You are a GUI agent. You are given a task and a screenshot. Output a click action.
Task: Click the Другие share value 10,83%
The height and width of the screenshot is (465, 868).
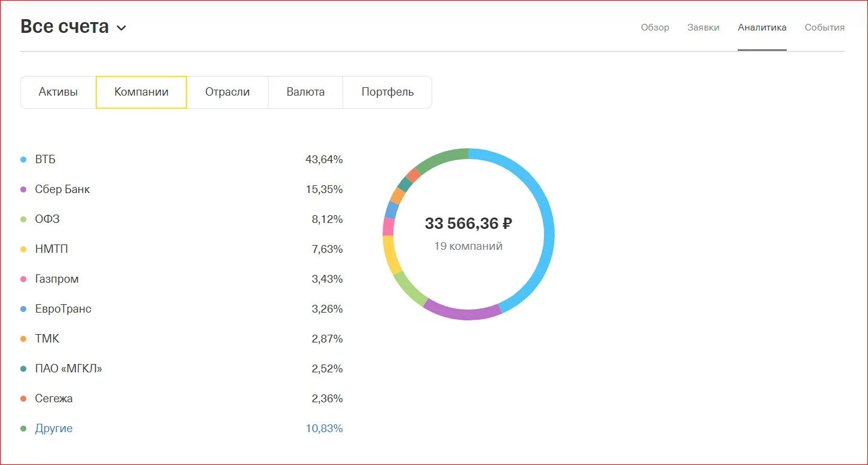[x=324, y=429]
